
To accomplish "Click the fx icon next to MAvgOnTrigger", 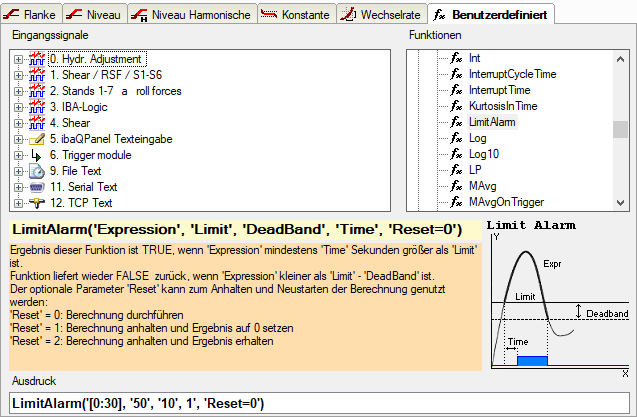I will click(456, 202).
